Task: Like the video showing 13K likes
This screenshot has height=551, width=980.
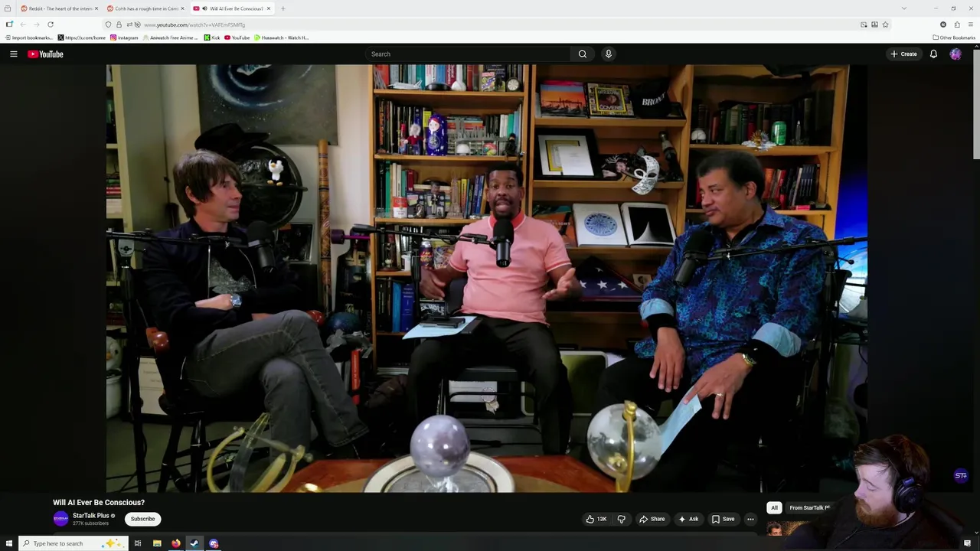Action: click(596, 519)
